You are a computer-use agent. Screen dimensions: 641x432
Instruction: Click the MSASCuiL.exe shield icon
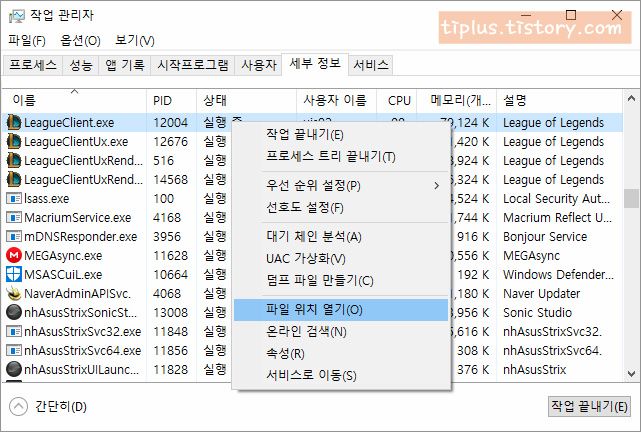coord(14,274)
